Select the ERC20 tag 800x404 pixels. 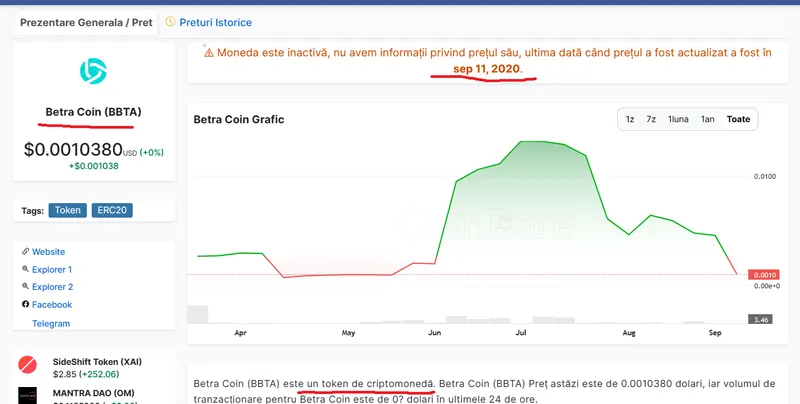coord(112,210)
